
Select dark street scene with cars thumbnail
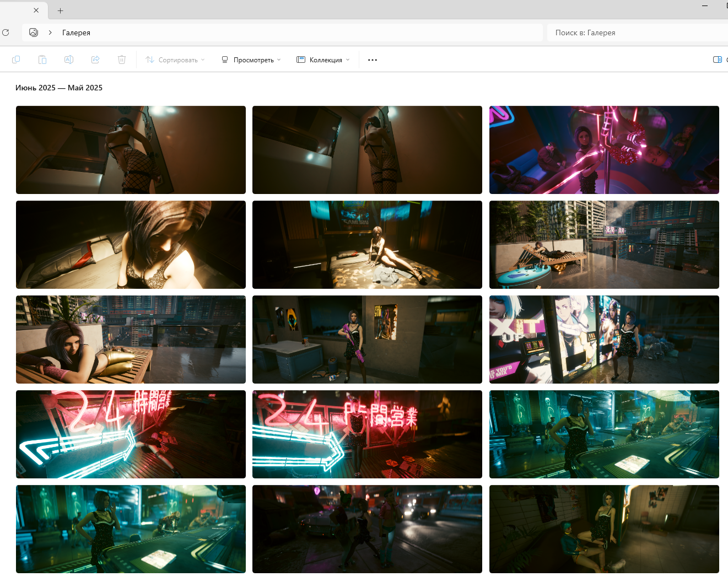click(x=367, y=529)
